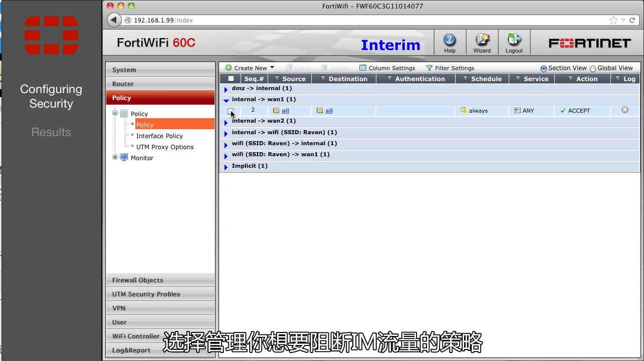This screenshot has height=361, width=644.
Task: Tick the checkbox for policy sequence 2
Action: (231, 111)
